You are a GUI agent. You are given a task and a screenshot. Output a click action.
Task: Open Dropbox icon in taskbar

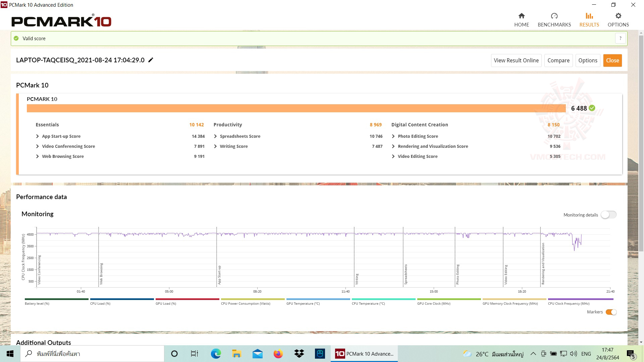pyautogui.click(x=299, y=354)
